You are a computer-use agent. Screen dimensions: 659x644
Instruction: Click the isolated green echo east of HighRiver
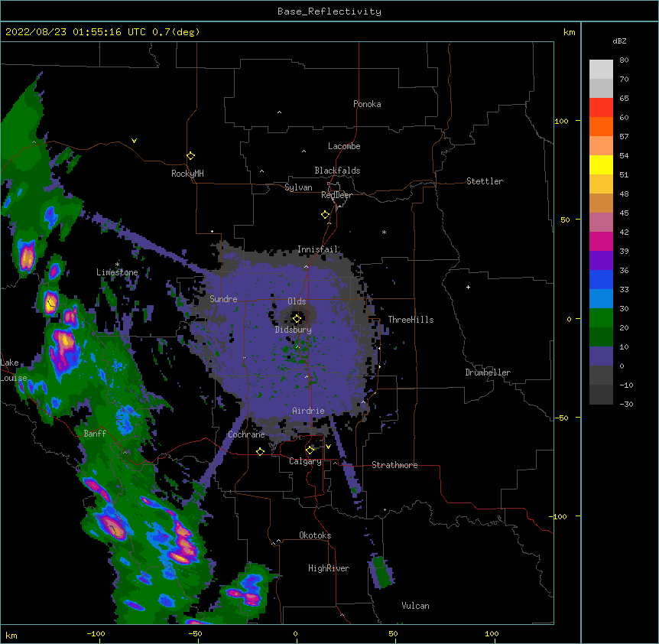[x=381, y=571]
